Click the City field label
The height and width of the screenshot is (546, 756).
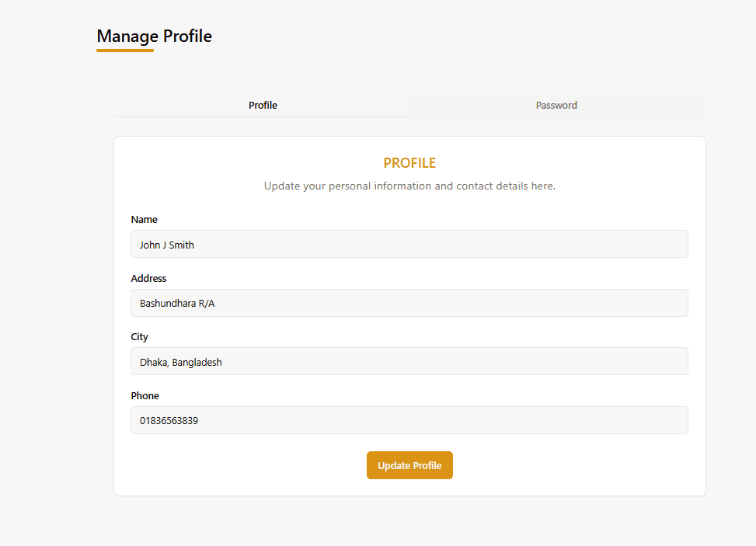(139, 337)
